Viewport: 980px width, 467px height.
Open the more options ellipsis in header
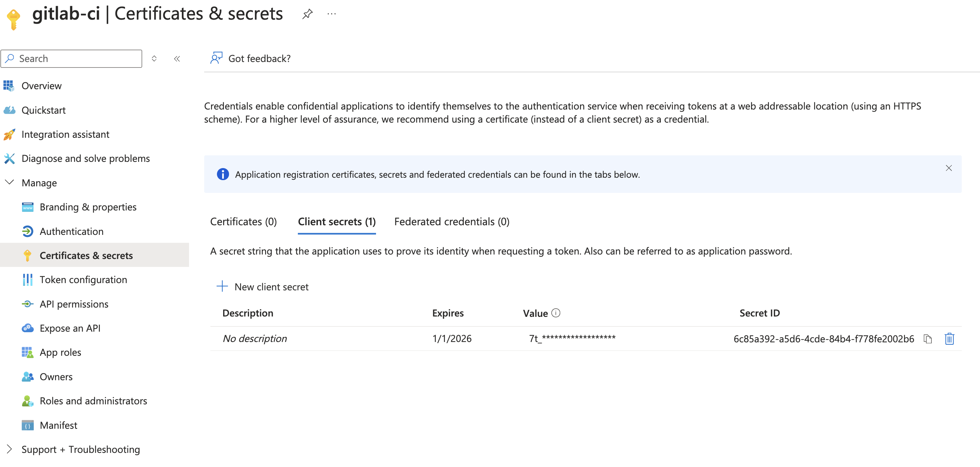click(x=332, y=14)
